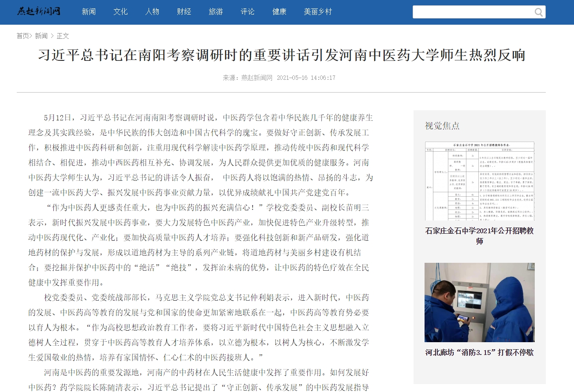Visit the 美丽乡村 section
574x392 pixels.
point(317,12)
